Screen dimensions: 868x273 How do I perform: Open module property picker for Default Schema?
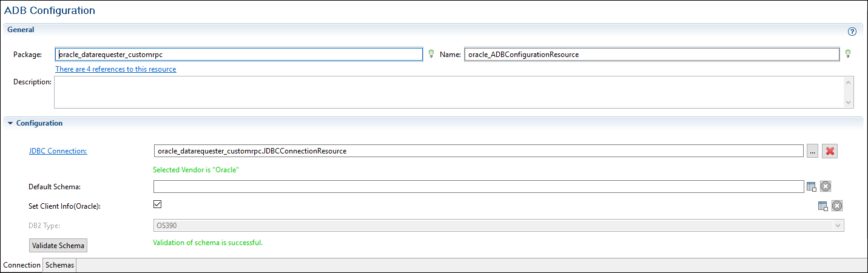click(812, 187)
